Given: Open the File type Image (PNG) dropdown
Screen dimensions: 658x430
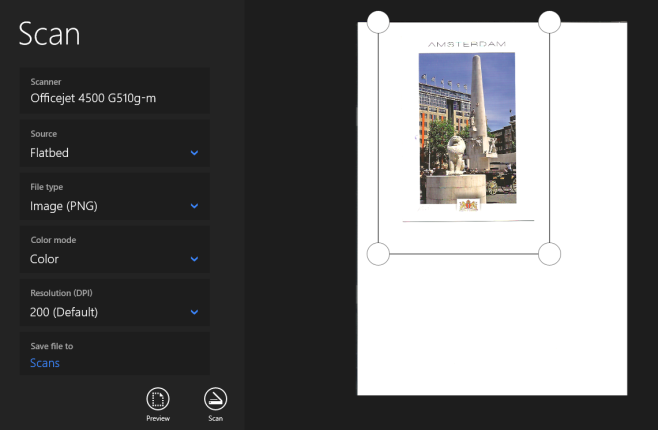Looking at the screenshot, I should [114, 197].
